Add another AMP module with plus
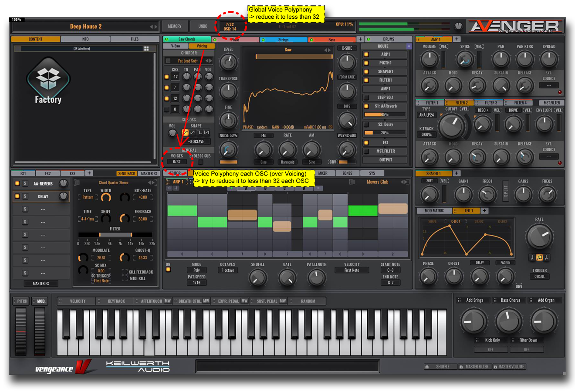 (x=457, y=39)
